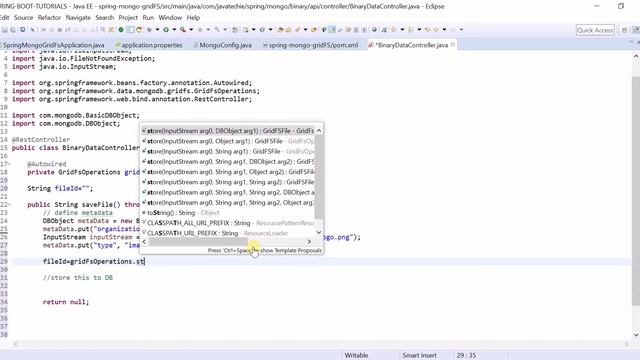The image size is (640, 360).
Task: Open the Window menu
Action: (170, 18)
